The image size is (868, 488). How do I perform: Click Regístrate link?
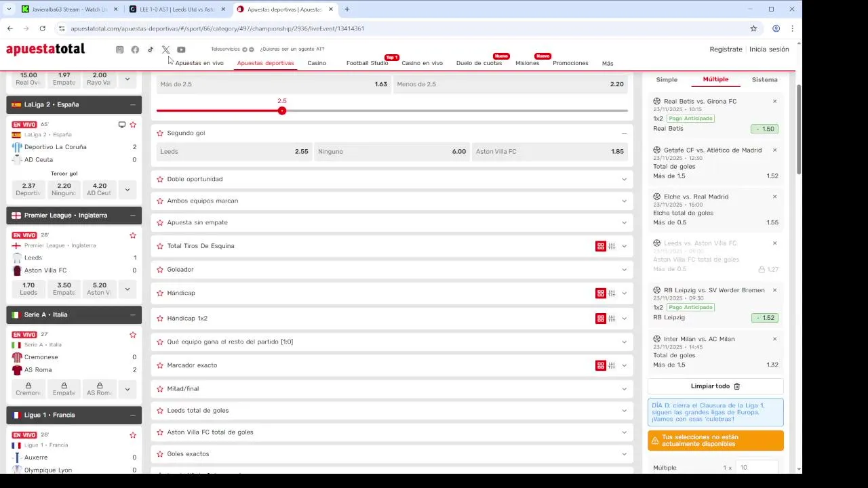coord(726,49)
